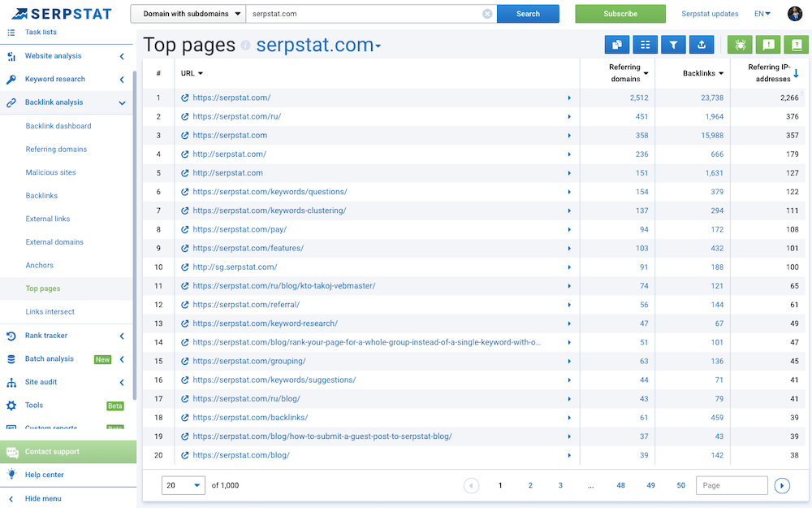Open Links intersect in sidebar
812x508 pixels.
50,311
